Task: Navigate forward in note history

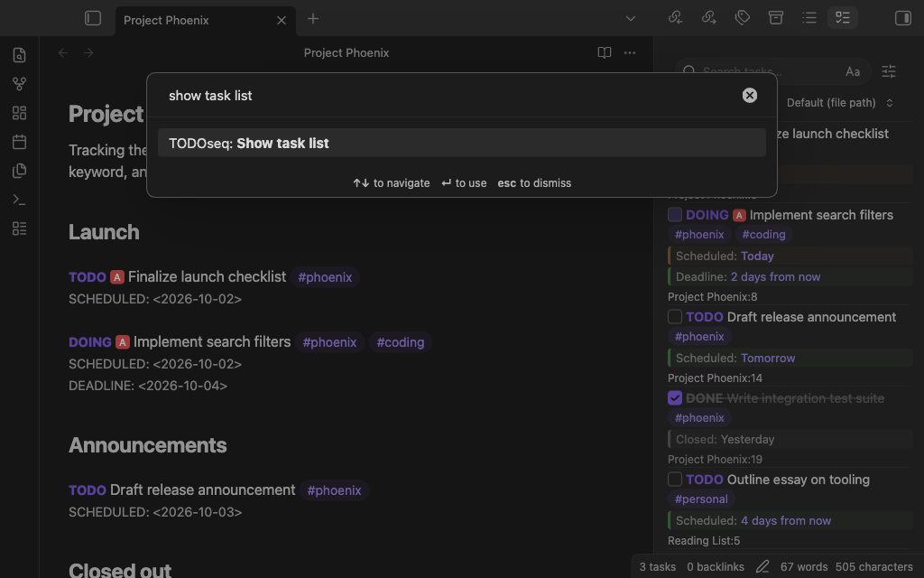Action: coord(88,52)
